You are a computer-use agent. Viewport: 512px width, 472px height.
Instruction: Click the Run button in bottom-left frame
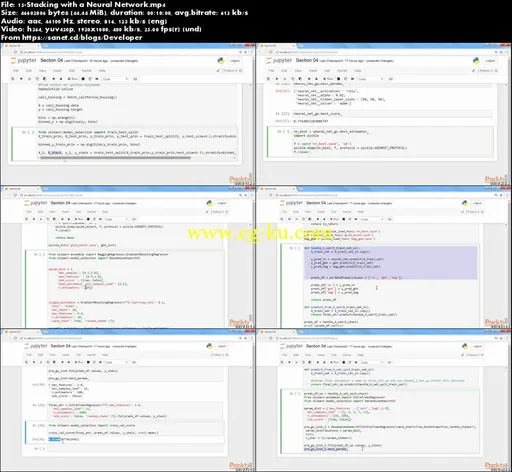pos(79,362)
